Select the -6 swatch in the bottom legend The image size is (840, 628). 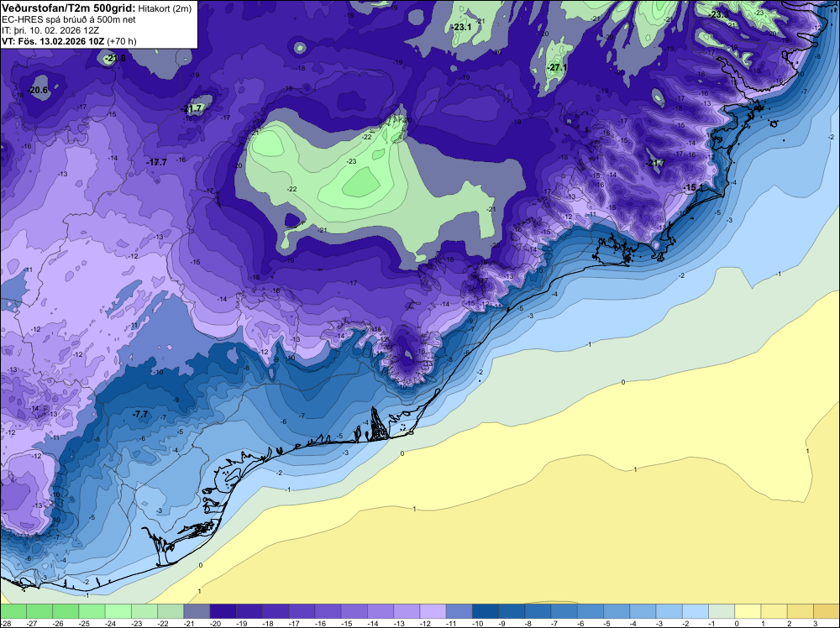591,611
